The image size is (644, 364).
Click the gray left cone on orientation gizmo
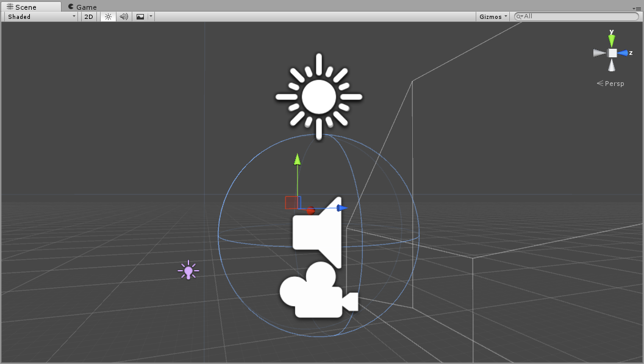click(599, 53)
